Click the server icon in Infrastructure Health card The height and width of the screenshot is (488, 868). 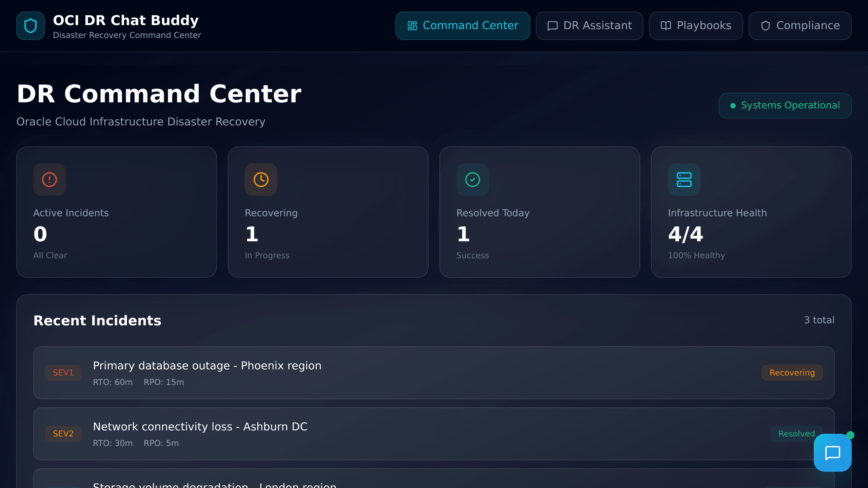click(x=684, y=180)
